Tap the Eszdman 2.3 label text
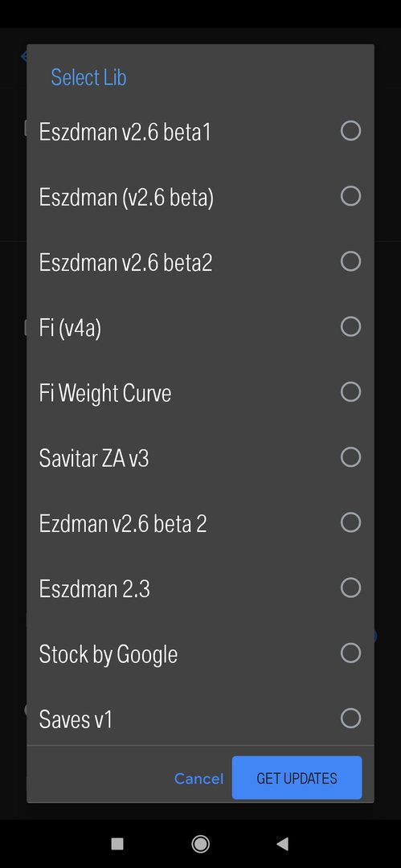The width and height of the screenshot is (401, 868). pyautogui.click(x=94, y=589)
